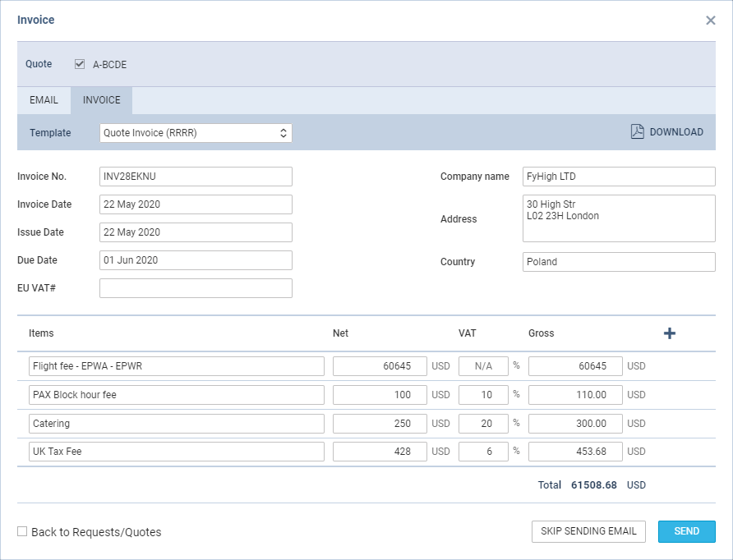Click the Net field with 60645
This screenshot has height=560, width=733.
tap(380, 366)
